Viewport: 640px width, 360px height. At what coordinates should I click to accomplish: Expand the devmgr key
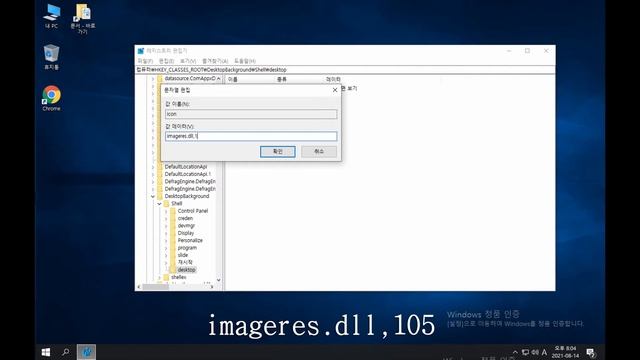click(166, 226)
